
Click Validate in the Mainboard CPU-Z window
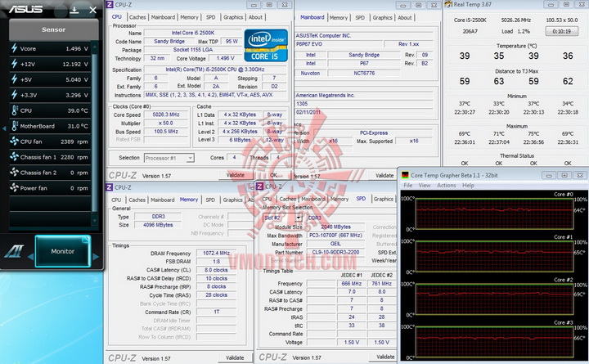[x=384, y=175]
